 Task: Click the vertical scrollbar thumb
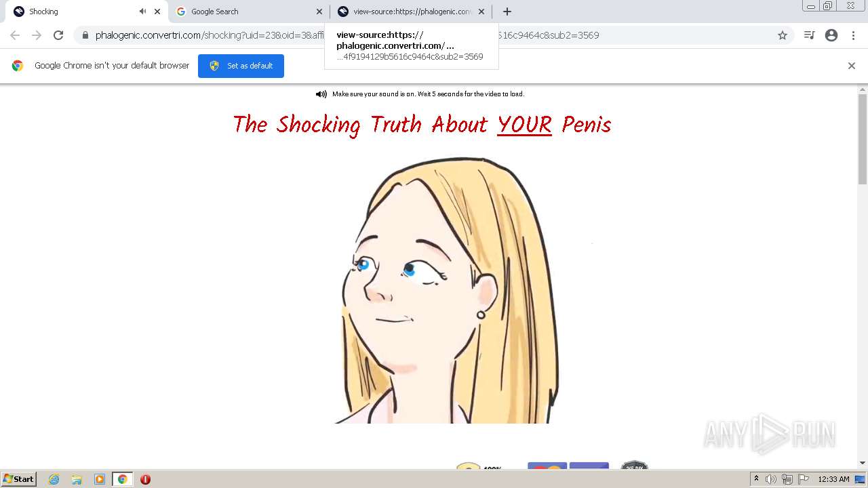(863, 139)
